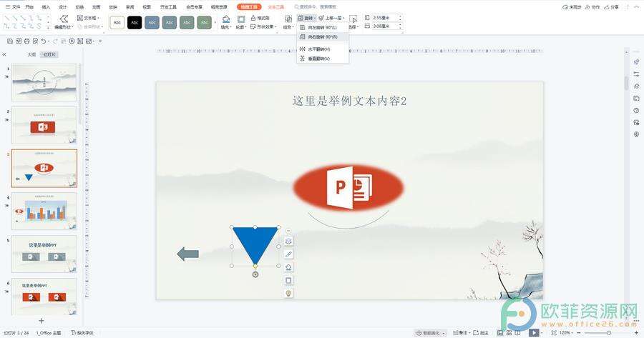
Task: Select slide 5 thumbnail
Action: click(x=44, y=254)
